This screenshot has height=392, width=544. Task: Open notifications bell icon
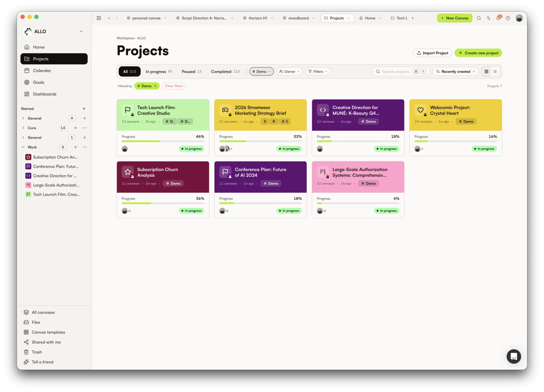pos(498,18)
